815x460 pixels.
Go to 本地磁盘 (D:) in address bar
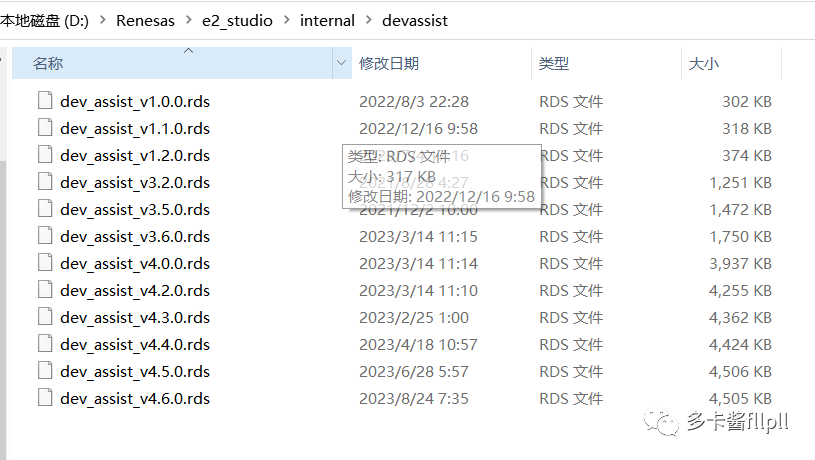tap(44, 20)
